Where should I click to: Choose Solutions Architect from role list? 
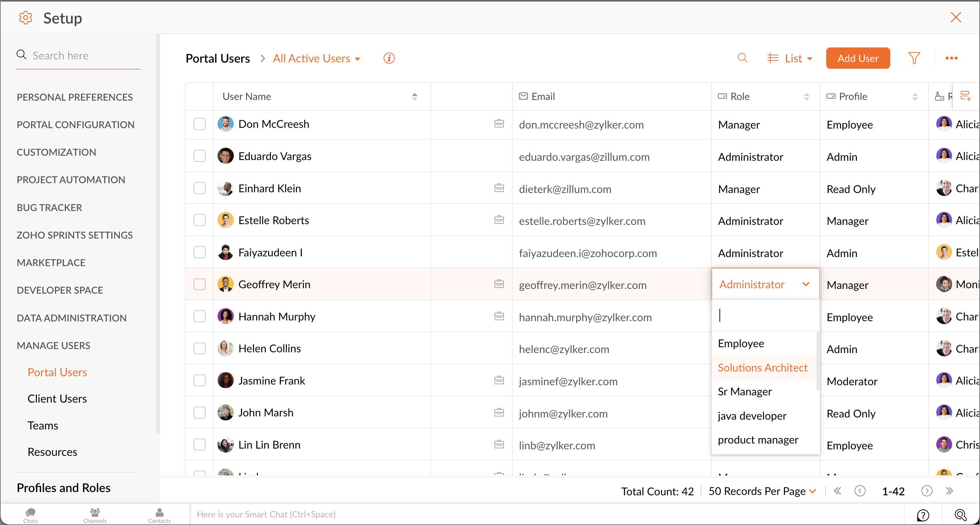[x=763, y=367]
